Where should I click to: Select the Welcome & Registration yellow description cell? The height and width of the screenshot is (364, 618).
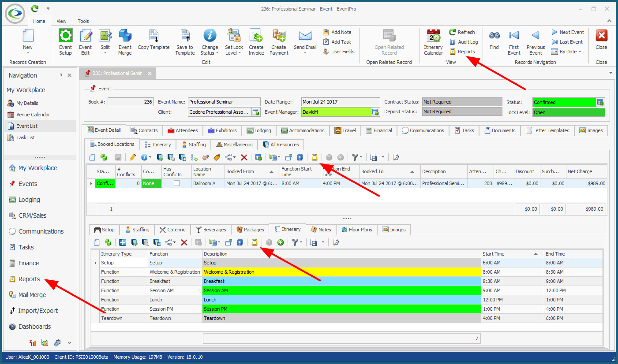tap(341, 272)
